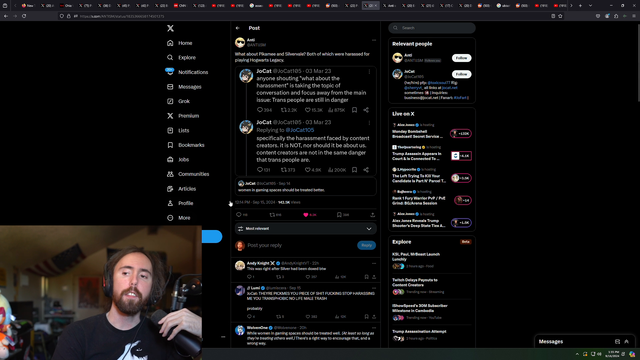640x360 pixels.
Task: Bookmark this page with the star icon
Action: [560, 16]
